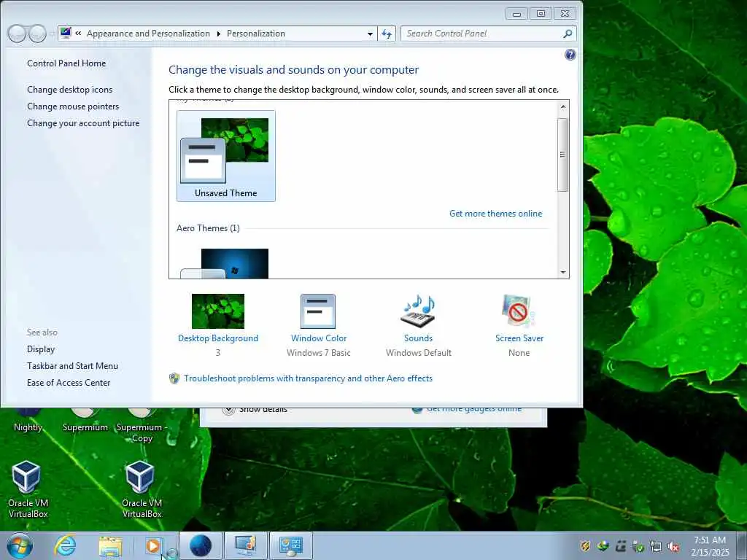This screenshot has height=560, width=747.
Task: Click the Back navigation arrow button
Action: (x=17, y=34)
